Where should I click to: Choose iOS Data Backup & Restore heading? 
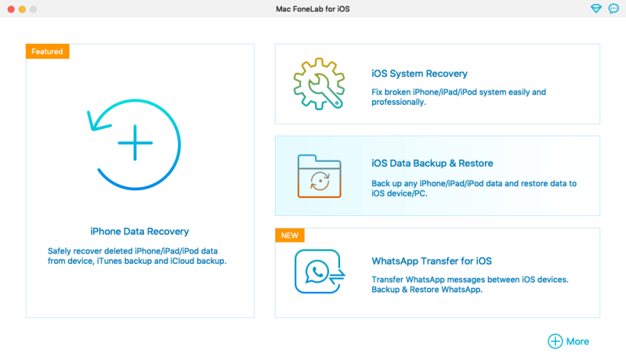(x=432, y=163)
